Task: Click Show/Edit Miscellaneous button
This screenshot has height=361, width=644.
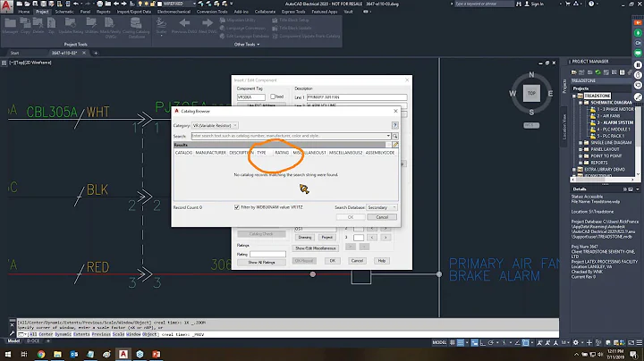Action: 316,248
